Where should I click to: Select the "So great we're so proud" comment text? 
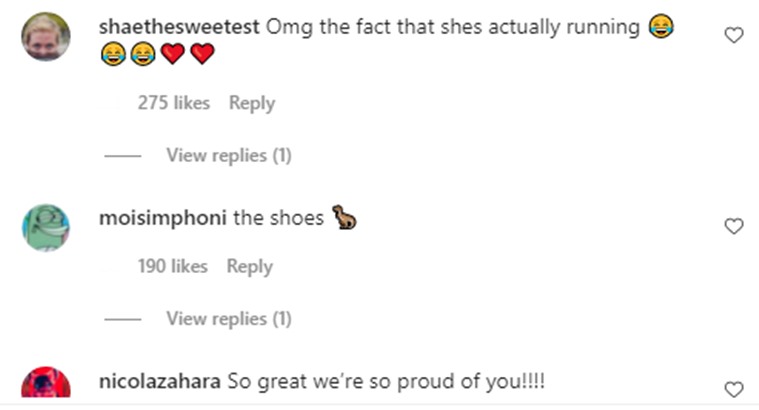[x=387, y=381]
